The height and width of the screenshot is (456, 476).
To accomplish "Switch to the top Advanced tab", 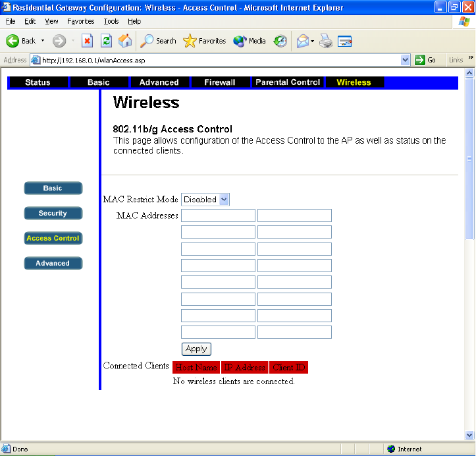I will [159, 82].
